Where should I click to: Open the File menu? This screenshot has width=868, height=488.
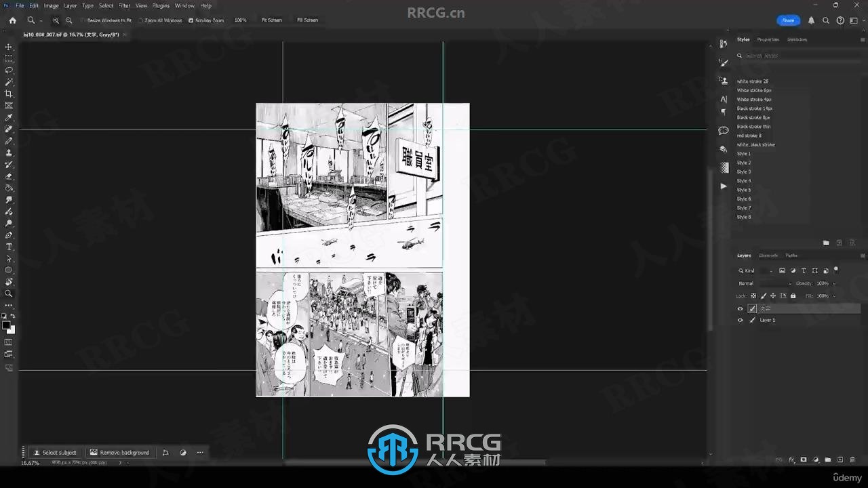pyautogui.click(x=20, y=5)
